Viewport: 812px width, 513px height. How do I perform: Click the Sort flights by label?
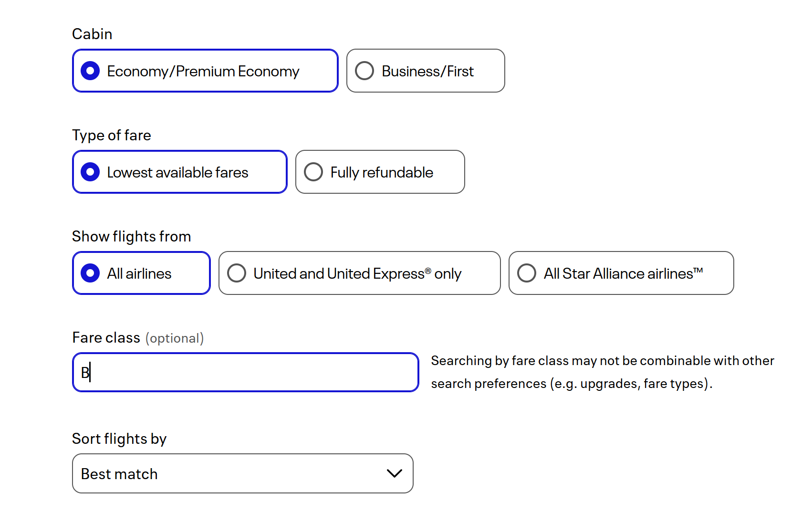coord(119,439)
